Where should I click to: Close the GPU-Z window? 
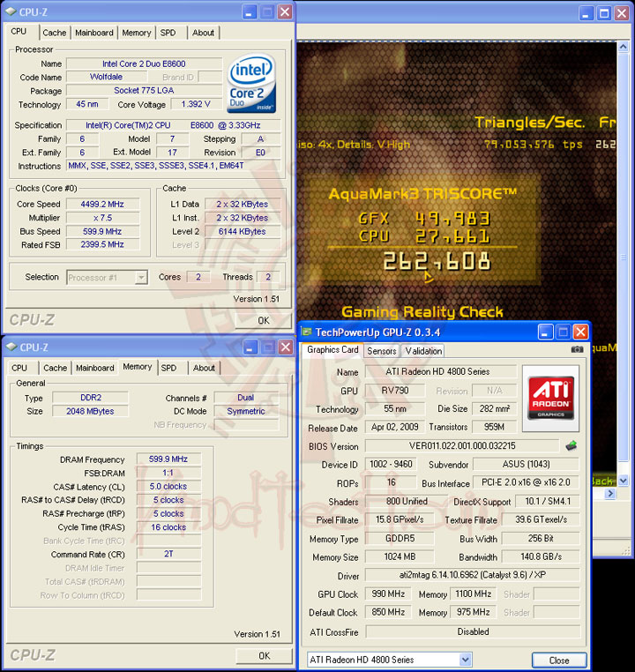click(x=580, y=332)
